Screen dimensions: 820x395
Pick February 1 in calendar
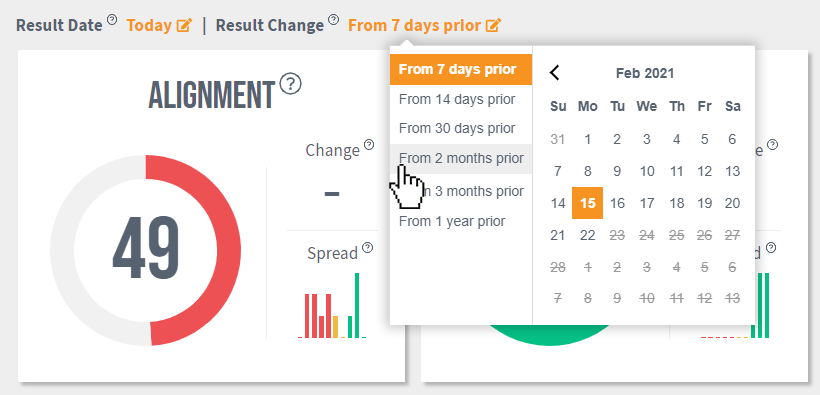pyautogui.click(x=588, y=140)
